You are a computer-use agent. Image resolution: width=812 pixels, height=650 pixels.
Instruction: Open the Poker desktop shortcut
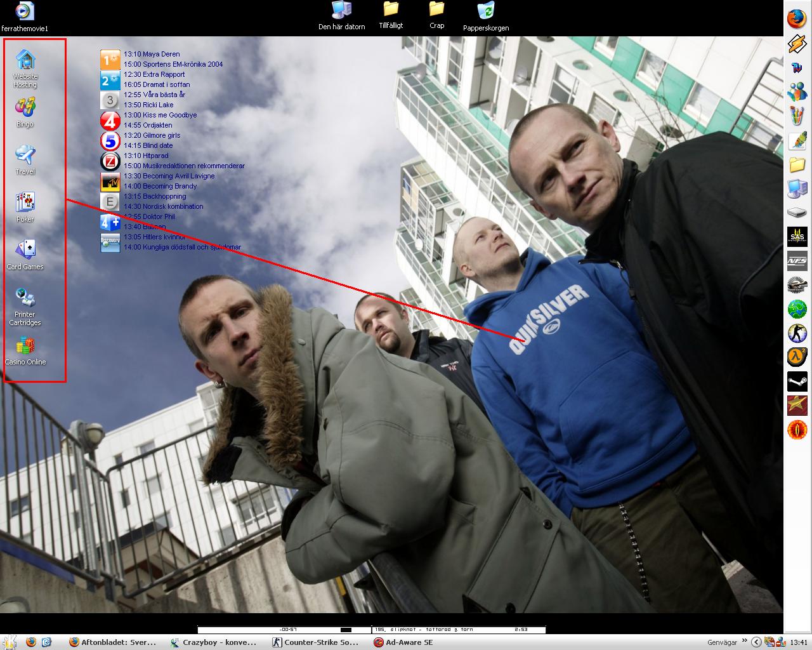[25, 208]
